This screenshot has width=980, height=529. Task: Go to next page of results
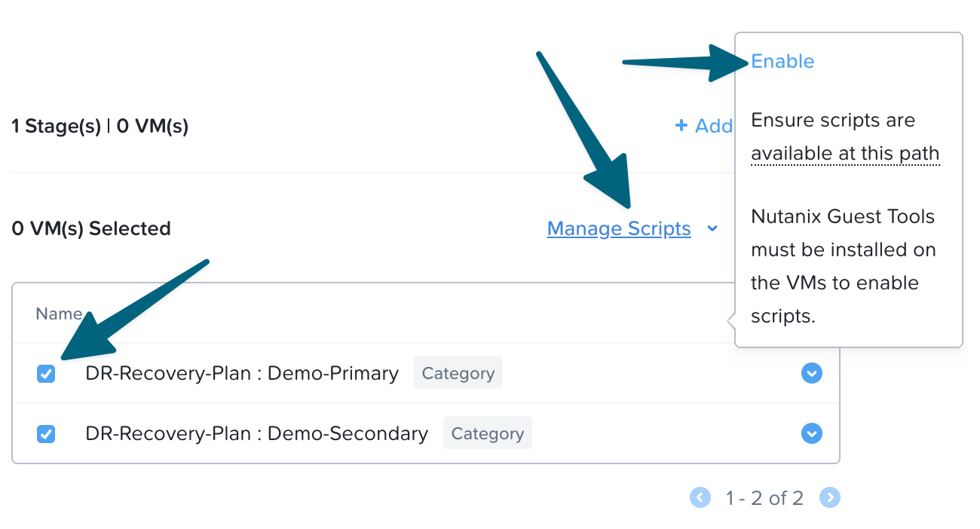coord(830,497)
